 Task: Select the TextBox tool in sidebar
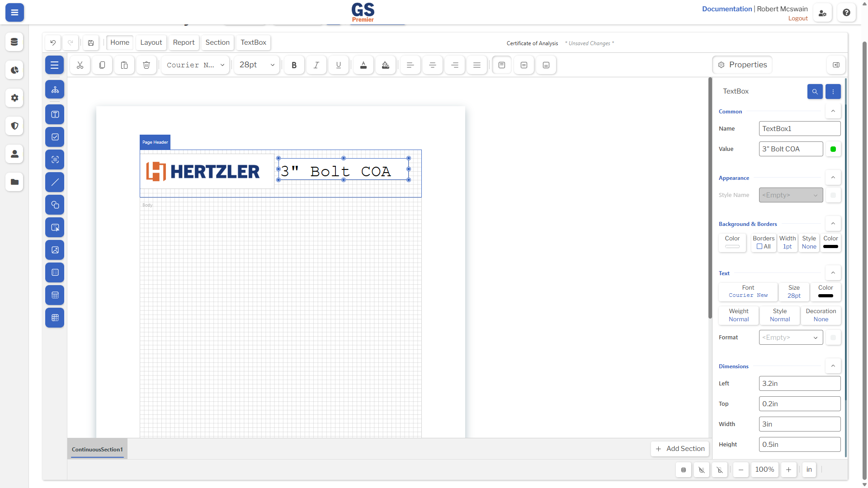[x=55, y=114]
